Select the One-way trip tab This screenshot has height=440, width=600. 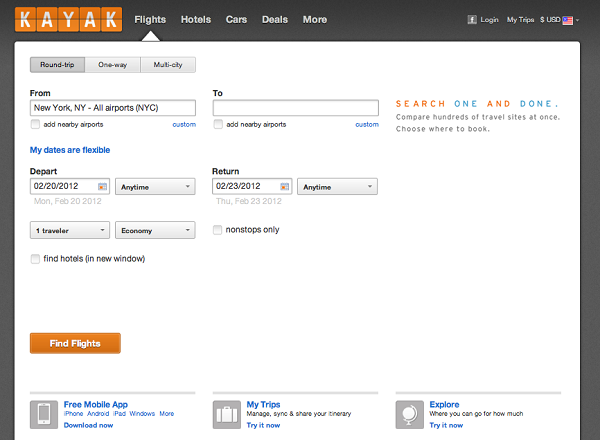click(x=112, y=65)
